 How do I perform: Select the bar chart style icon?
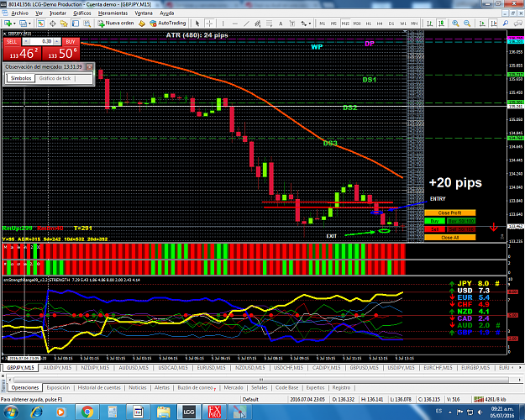pyautogui.click(x=430, y=24)
